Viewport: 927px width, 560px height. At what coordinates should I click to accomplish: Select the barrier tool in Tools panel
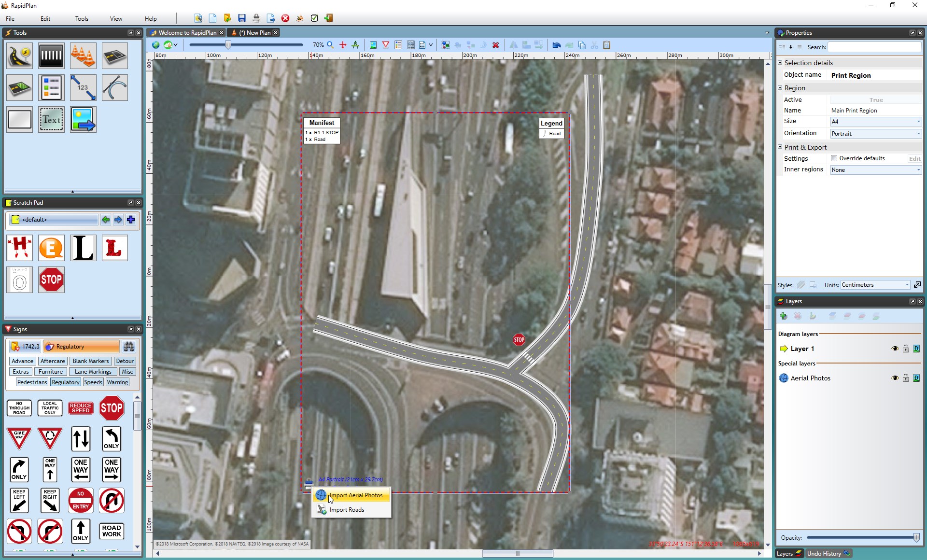[x=51, y=56]
